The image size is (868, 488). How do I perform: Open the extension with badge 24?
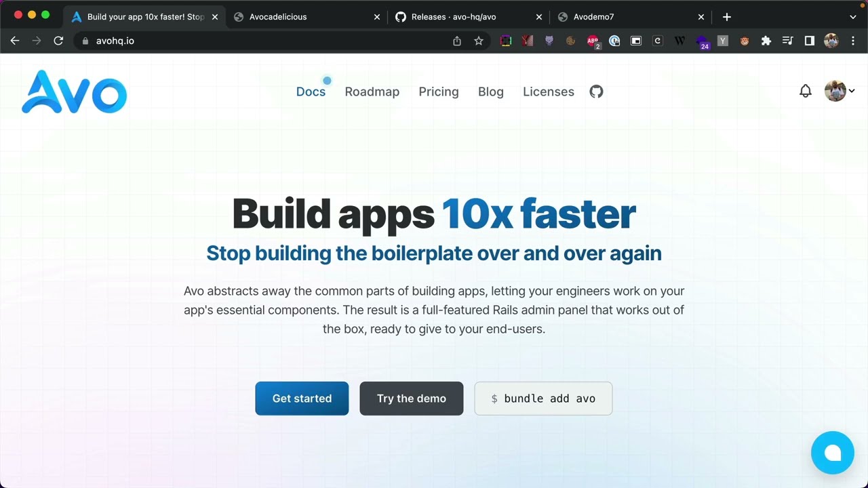click(703, 42)
